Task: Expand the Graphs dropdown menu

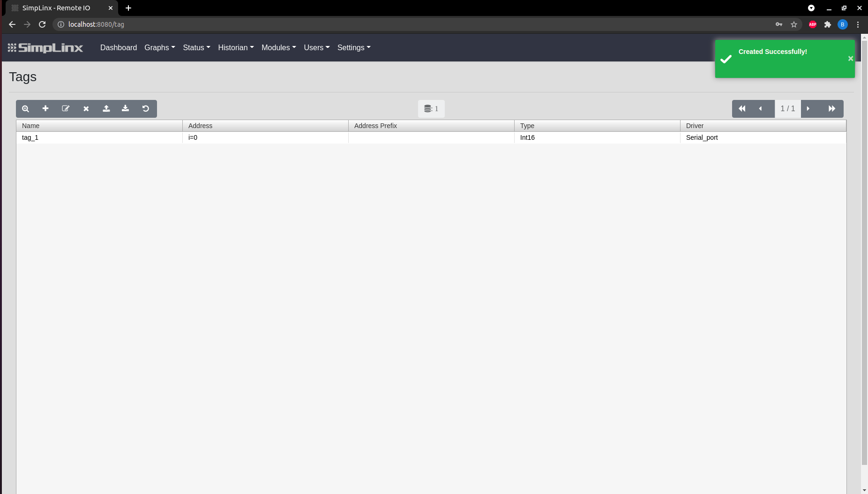Action: click(159, 48)
